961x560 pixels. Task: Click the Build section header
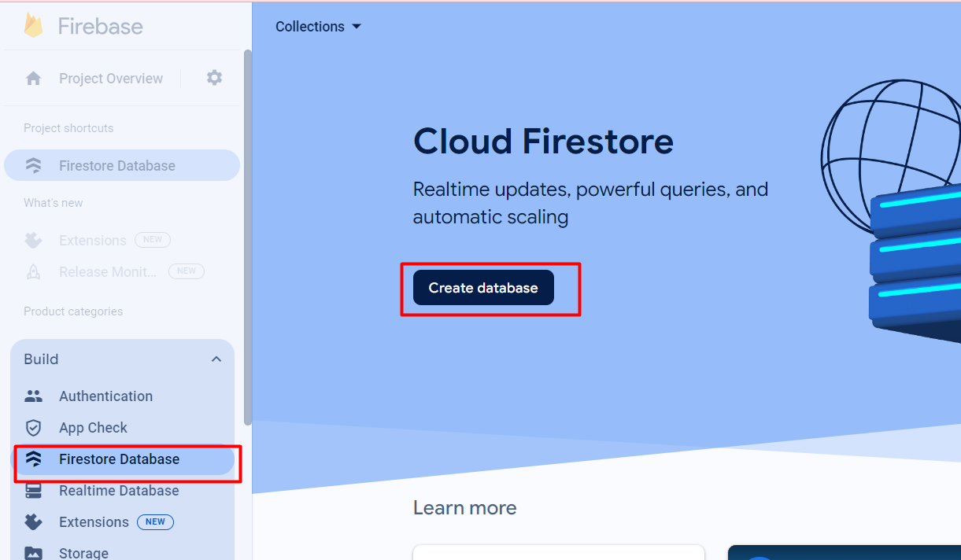pyautogui.click(x=122, y=359)
